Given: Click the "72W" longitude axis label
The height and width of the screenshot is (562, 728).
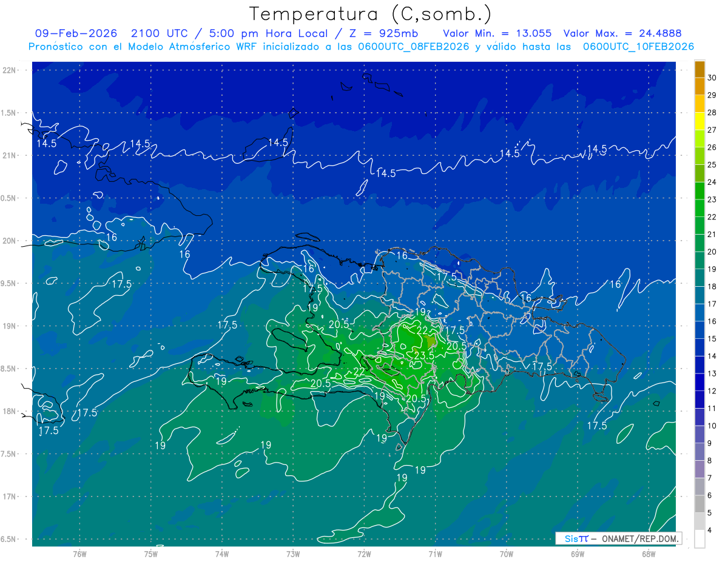Looking at the screenshot, I should [x=364, y=554].
